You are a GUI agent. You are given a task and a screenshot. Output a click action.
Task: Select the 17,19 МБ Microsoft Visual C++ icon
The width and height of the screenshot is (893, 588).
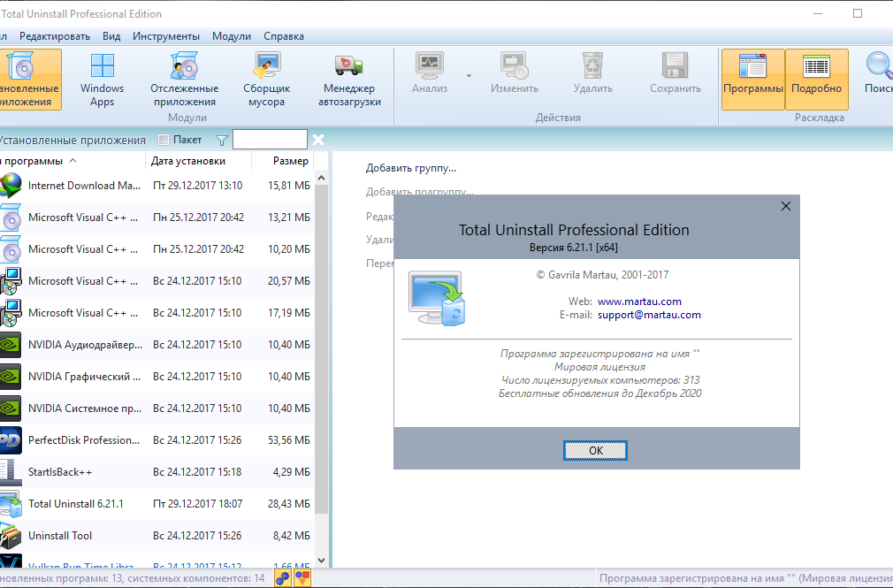point(11,313)
